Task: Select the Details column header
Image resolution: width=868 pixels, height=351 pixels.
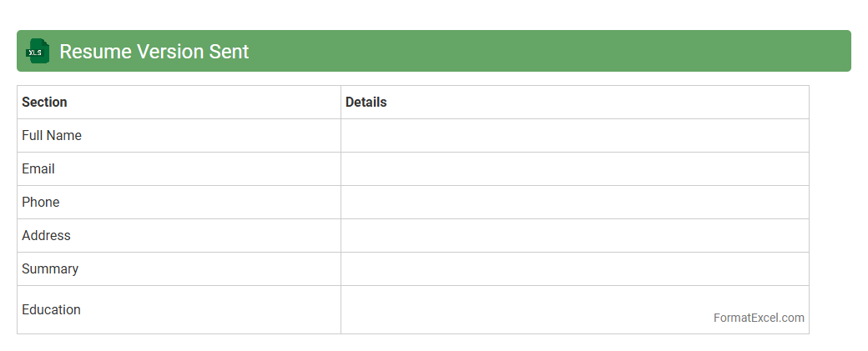Action: tap(574, 103)
